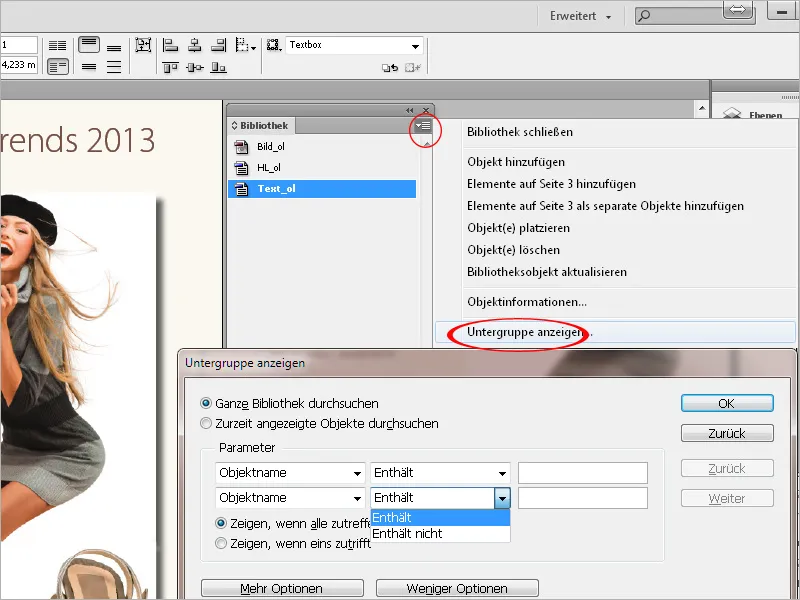
Task: Choose Elemente auf Seite 3 als separate Objekte hinzufügen
Action: (x=605, y=206)
